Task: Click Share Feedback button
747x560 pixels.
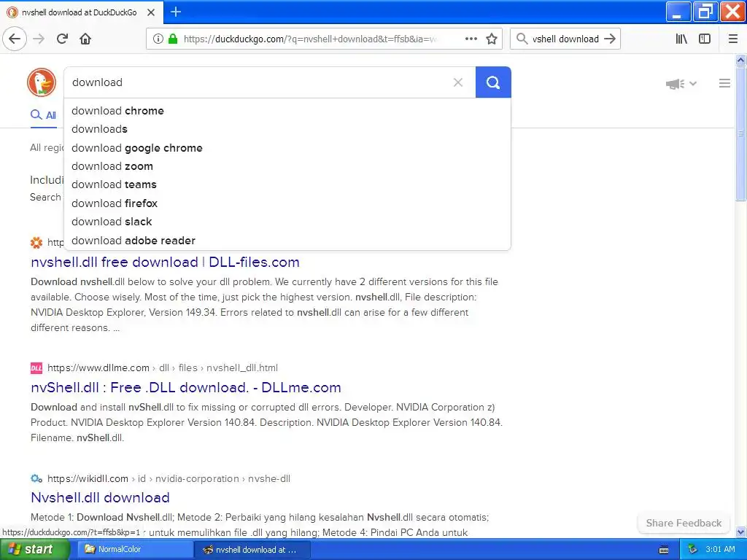Action: pyautogui.click(x=684, y=523)
